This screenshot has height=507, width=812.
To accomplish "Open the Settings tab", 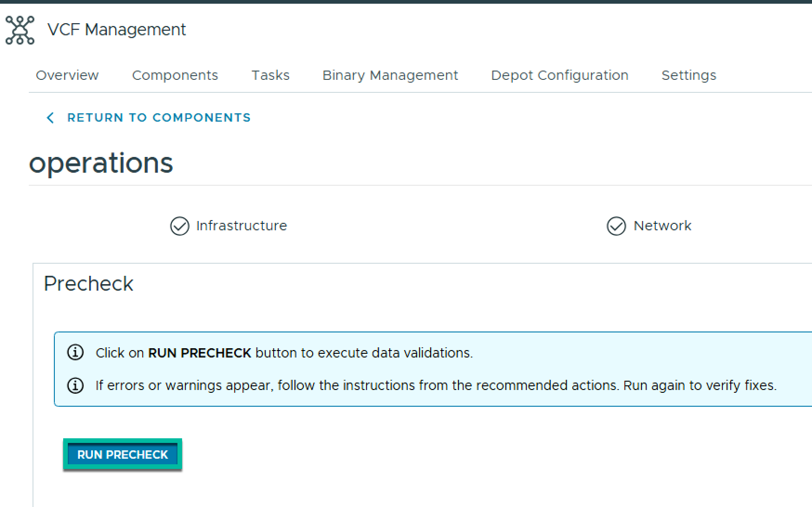I will 689,75.
